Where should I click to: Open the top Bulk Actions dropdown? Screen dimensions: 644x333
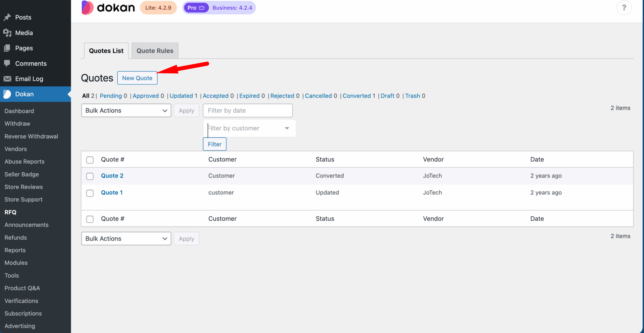[126, 111]
